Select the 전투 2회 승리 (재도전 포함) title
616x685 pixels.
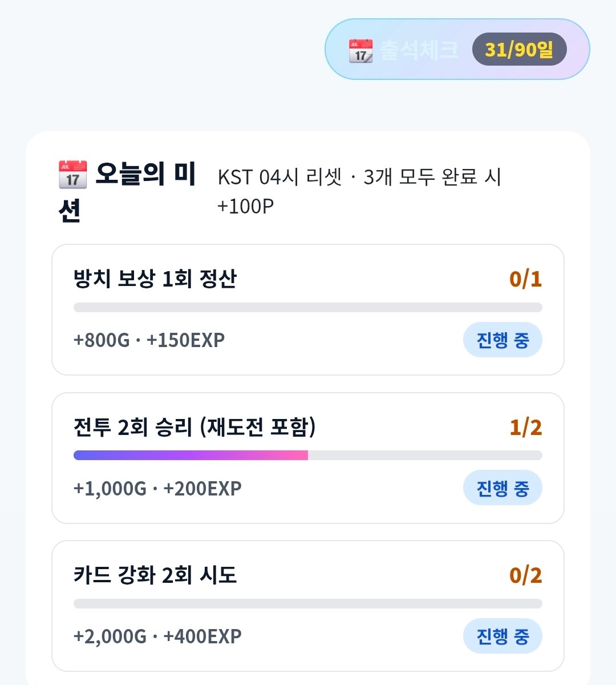194,427
